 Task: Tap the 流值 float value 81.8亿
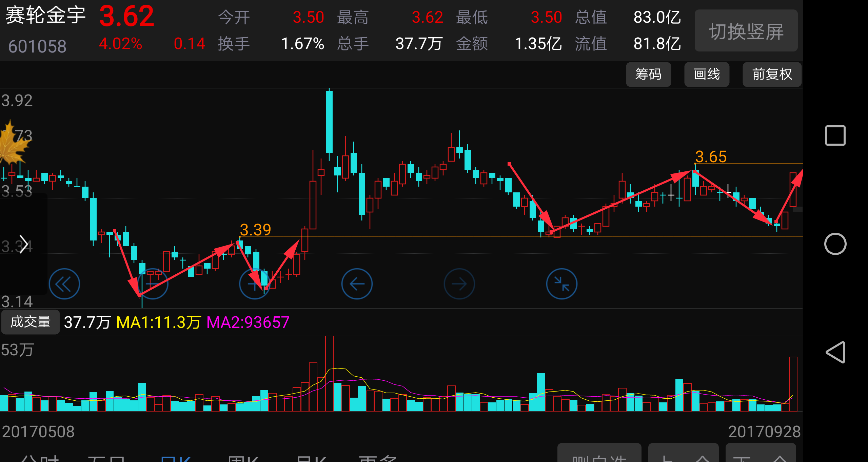(x=657, y=44)
